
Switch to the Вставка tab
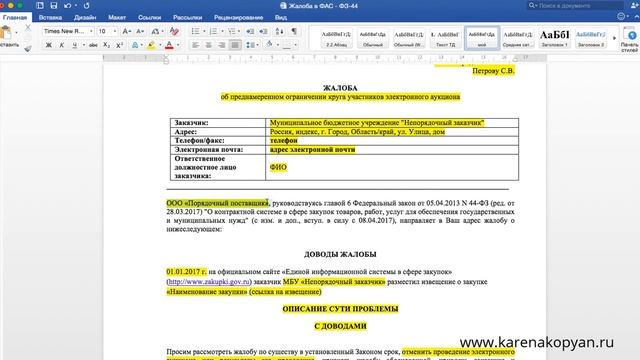50,18
